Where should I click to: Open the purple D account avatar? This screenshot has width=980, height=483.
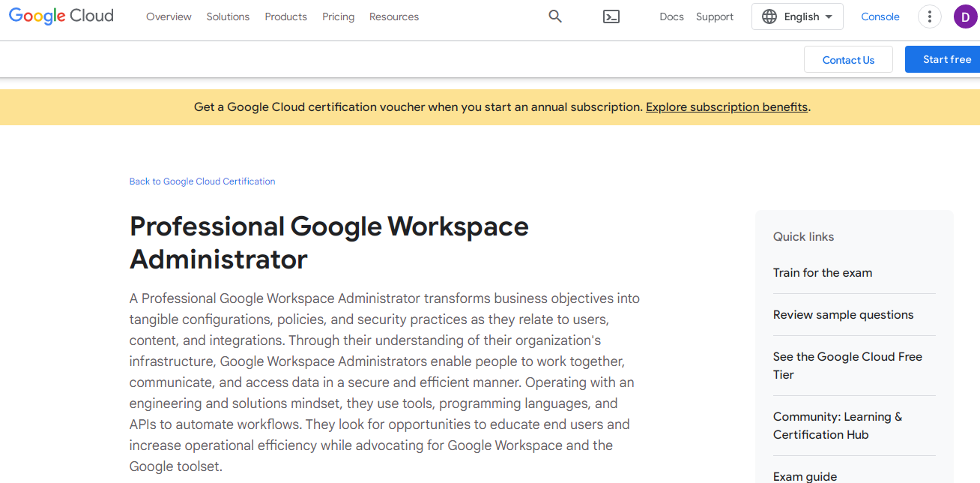pos(965,16)
